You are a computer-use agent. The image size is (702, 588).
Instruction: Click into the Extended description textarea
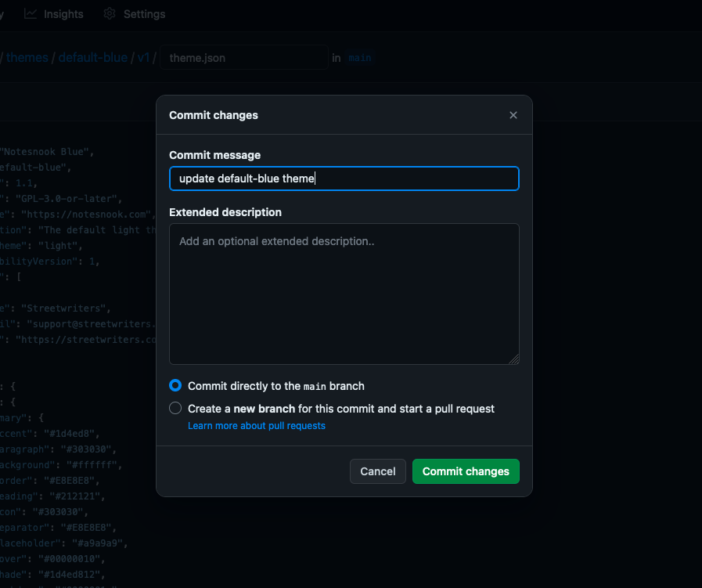pyautogui.click(x=344, y=294)
